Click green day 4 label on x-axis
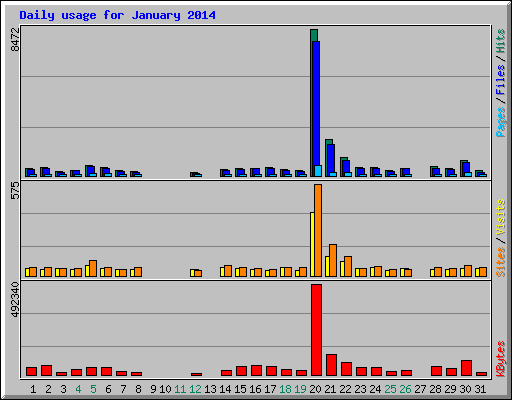 pos(78,389)
